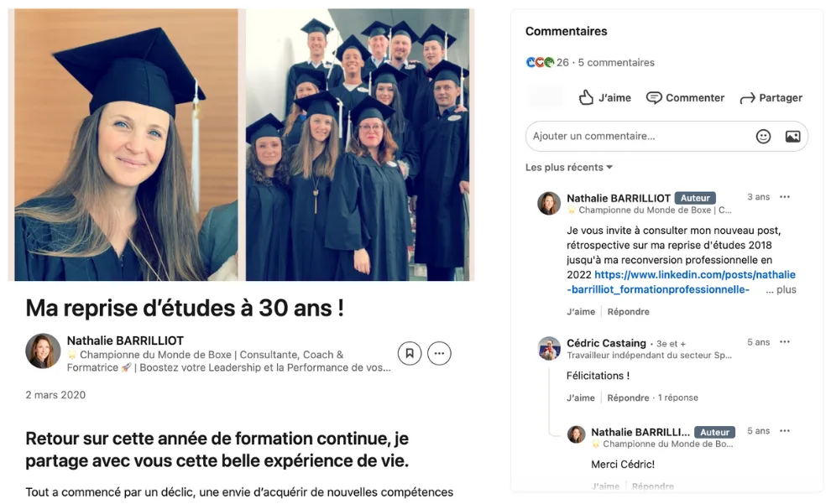Show the '1 réponse' thread under Cédric's comment
The height and width of the screenshot is (504, 831).
678,397
